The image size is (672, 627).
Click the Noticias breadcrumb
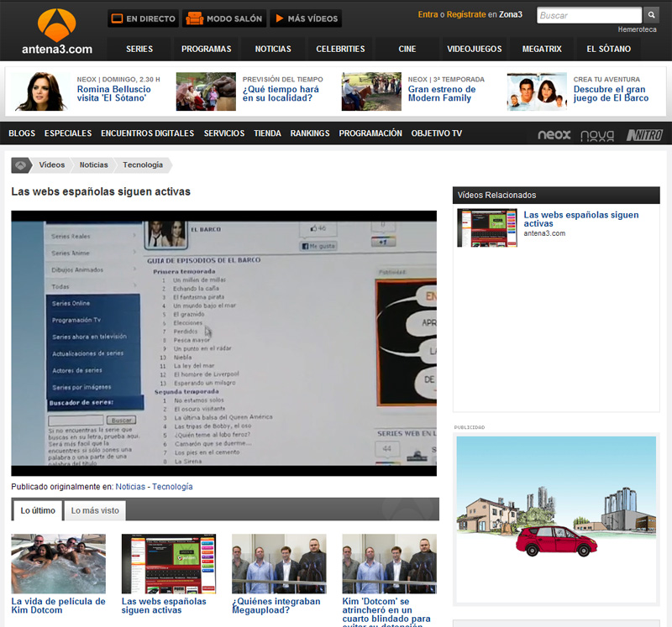pyautogui.click(x=94, y=165)
